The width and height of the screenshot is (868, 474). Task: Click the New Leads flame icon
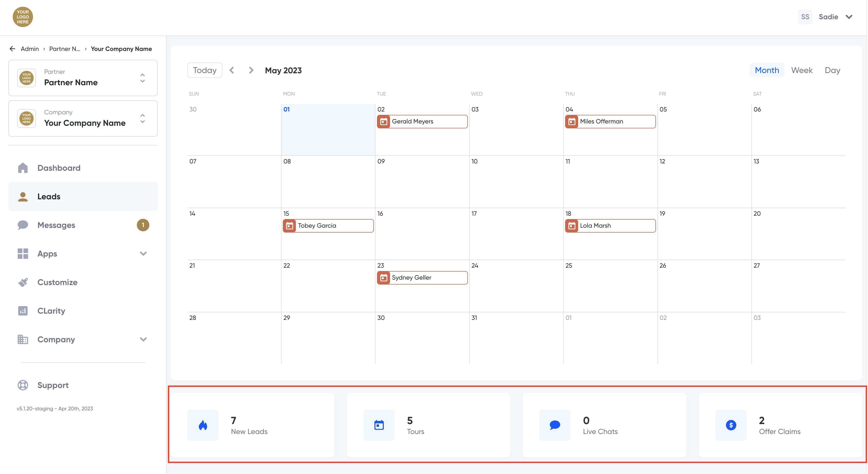click(203, 425)
